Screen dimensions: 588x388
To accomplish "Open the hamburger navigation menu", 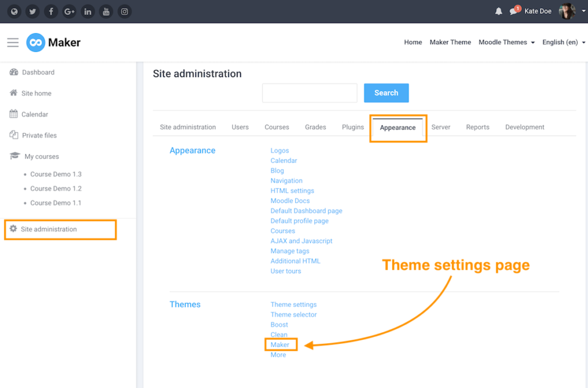I will [x=13, y=42].
